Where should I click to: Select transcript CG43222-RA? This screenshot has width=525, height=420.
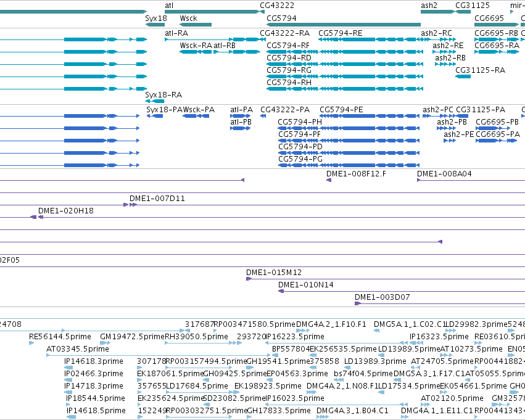[x=285, y=33]
